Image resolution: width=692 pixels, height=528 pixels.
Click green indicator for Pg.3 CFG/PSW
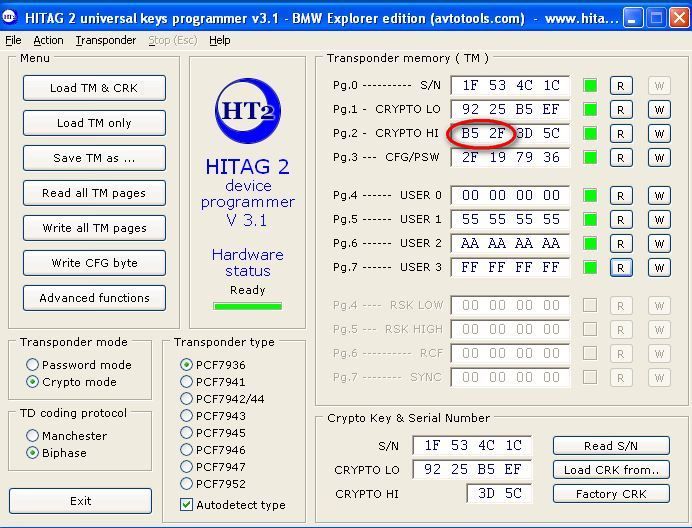point(590,158)
